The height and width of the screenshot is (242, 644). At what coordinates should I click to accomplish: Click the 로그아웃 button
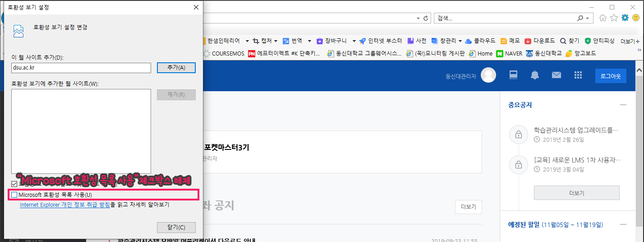point(611,76)
